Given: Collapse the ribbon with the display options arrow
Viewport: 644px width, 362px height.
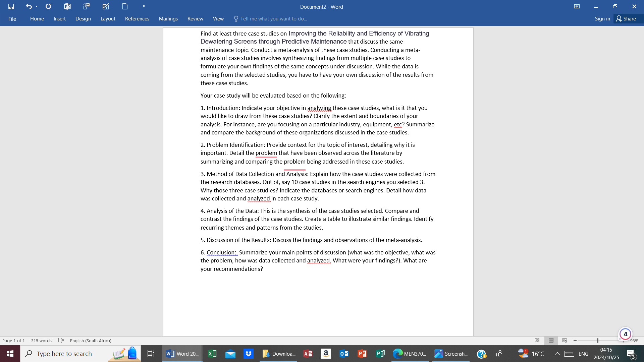Looking at the screenshot, I should (x=577, y=6).
